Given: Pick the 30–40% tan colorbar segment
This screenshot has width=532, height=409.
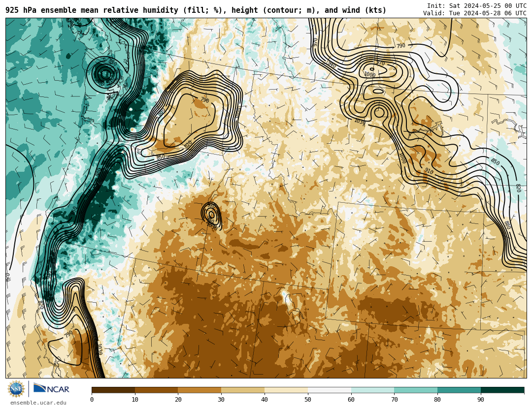Looking at the screenshot, I should tap(243, 390).
